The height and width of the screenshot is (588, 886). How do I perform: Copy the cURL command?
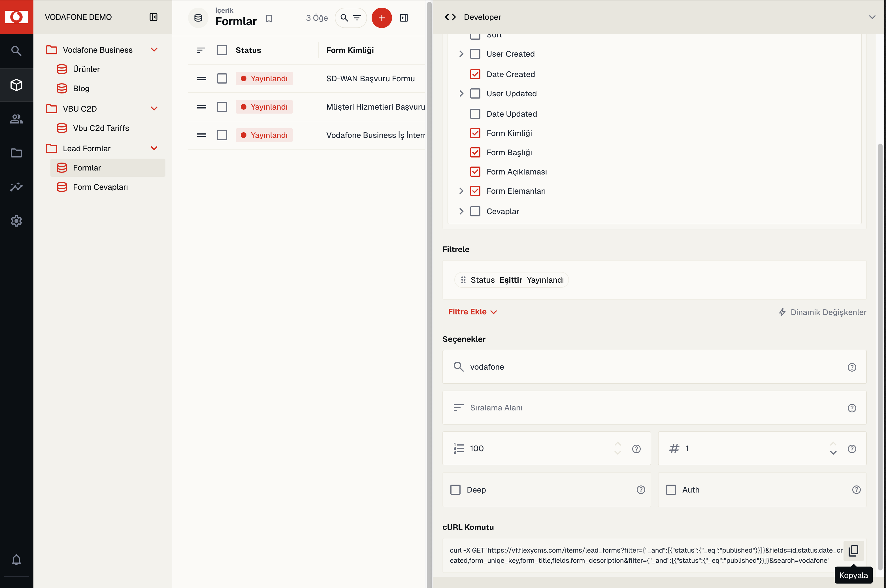coord(853,551)
